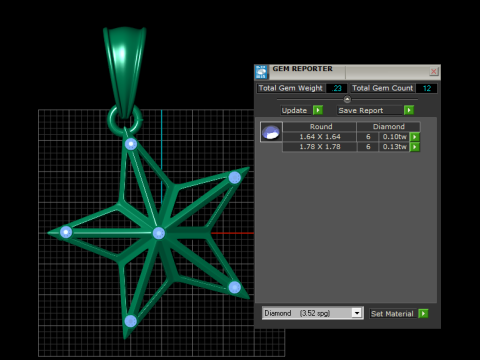
Task: Close the Gem Reporter panel
Action: point(434,71)
